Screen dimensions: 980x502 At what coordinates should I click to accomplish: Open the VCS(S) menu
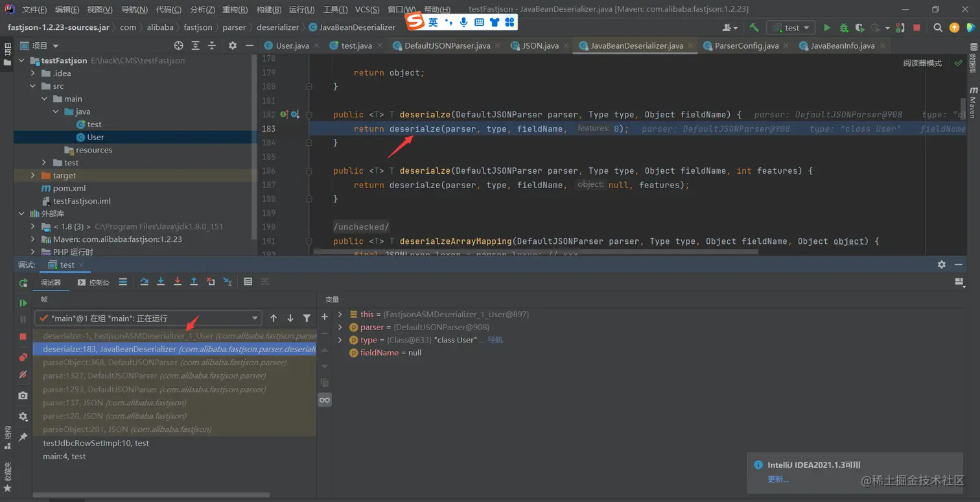(x=367, y=10)
